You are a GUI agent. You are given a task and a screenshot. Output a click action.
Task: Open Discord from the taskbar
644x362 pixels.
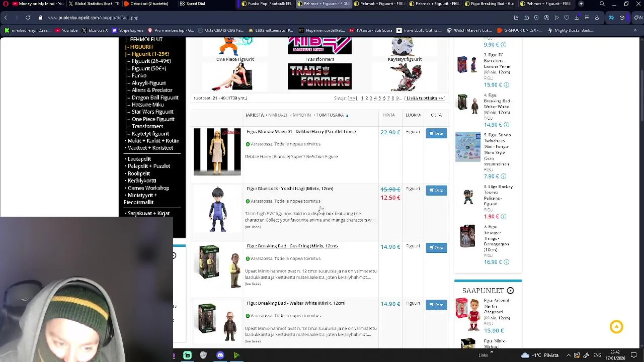coord(220,355)
